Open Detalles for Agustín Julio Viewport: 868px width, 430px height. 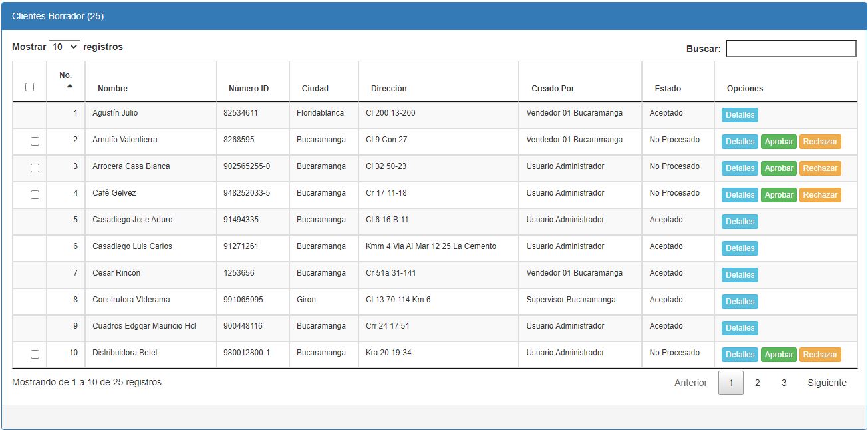740,115
